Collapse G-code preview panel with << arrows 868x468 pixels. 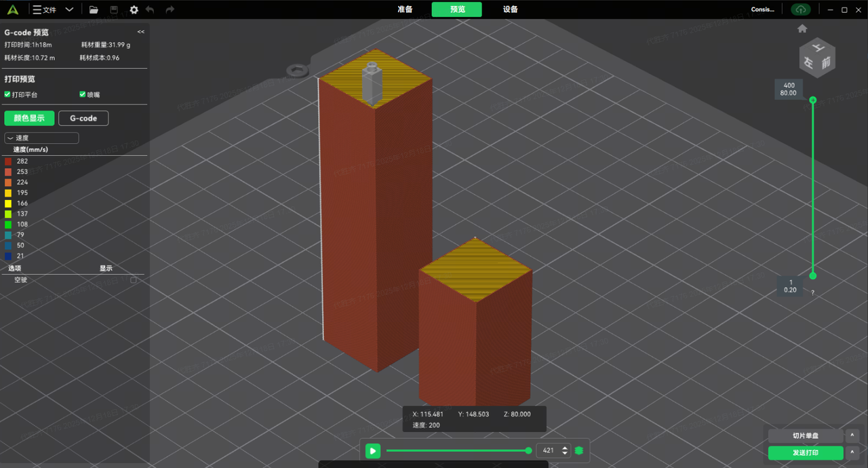(141, 32)
